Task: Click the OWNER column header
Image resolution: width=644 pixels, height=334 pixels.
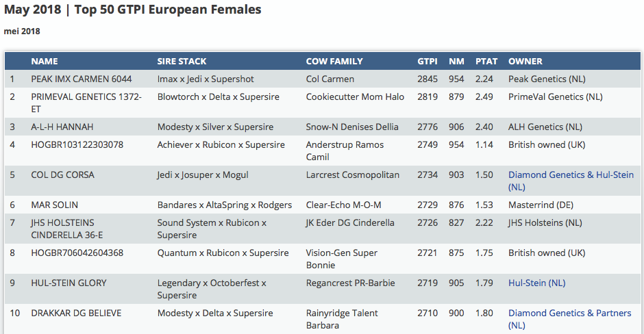Action: (x=525, y=62)
